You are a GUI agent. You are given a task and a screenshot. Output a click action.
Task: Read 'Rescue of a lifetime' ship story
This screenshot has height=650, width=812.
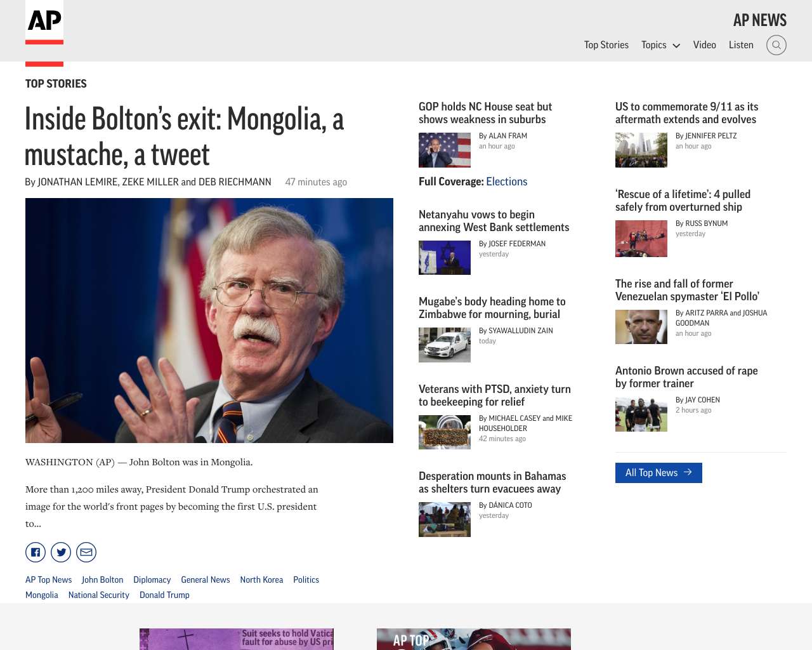click(683, 201)
